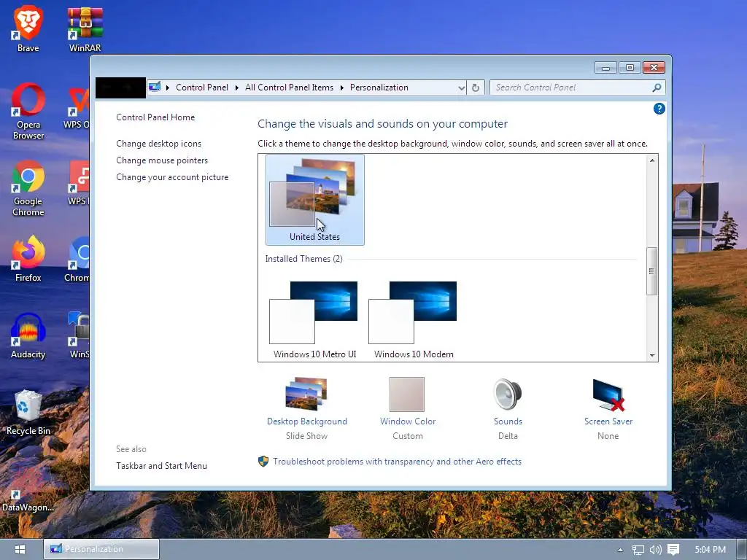Maximize the Personalization window
Screen dimensions: 747x560
coord(630,68)
